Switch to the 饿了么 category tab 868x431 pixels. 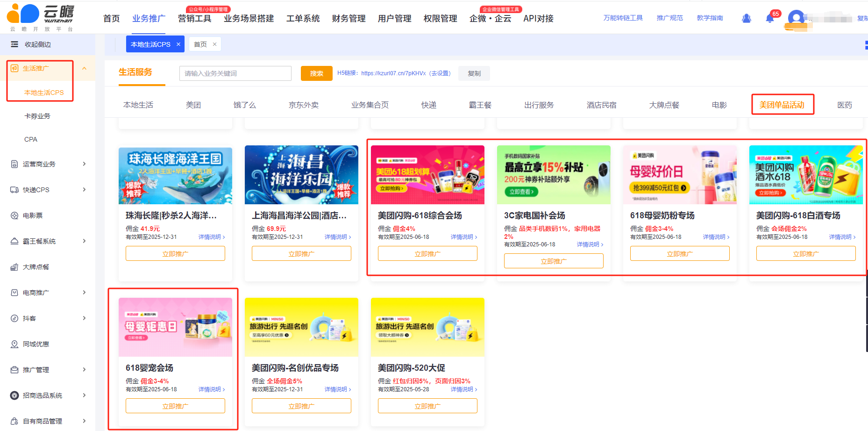pyautogui.click(x=245, y=105)
